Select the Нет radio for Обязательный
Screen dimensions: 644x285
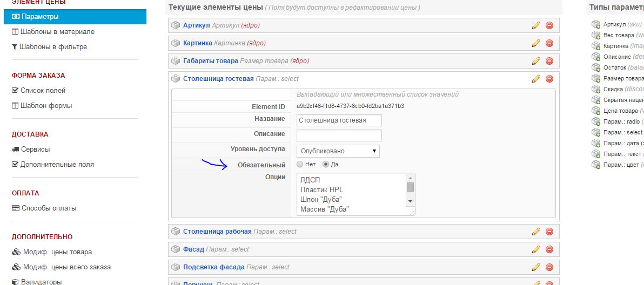click(x=300, y=164)
